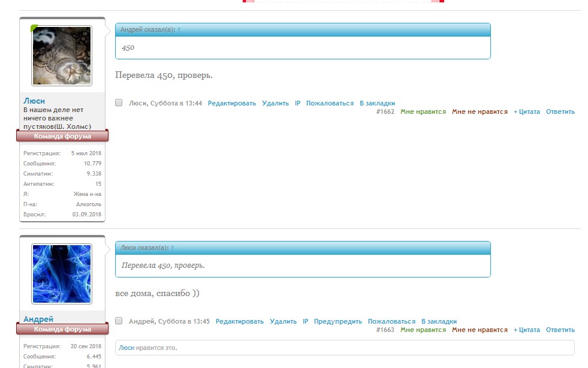Click 'Мне не нравится' on post #1663
The width and height of the screenshot is (588, 368).
pyautogui.click(x=480, y=330)
